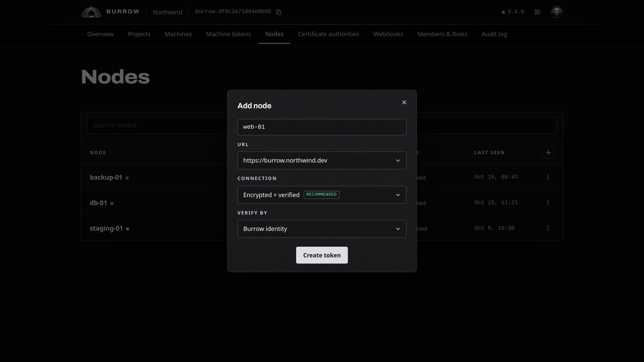Open actions menu for db-01 row
The image size is (644, 362).
(x=548, y=202)
